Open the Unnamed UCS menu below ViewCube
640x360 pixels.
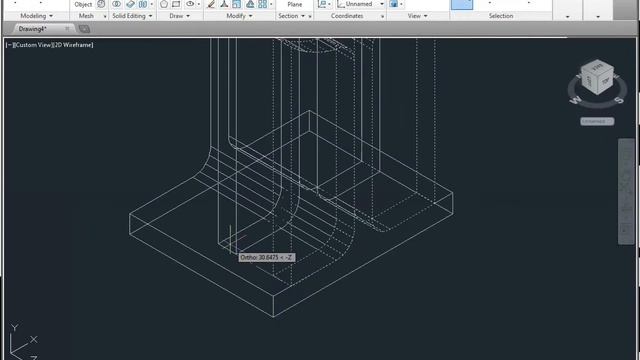pyautogui.click(x=597, y=122)
